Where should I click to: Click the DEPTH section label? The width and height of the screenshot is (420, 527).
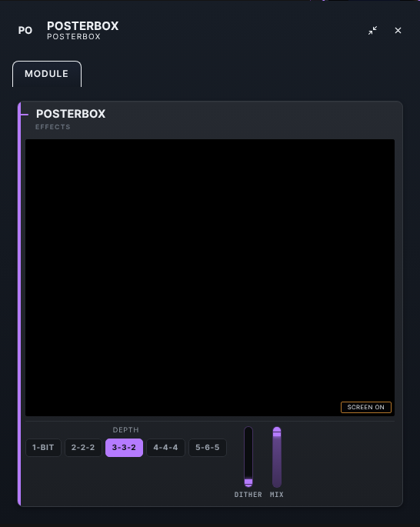point(125,430)
